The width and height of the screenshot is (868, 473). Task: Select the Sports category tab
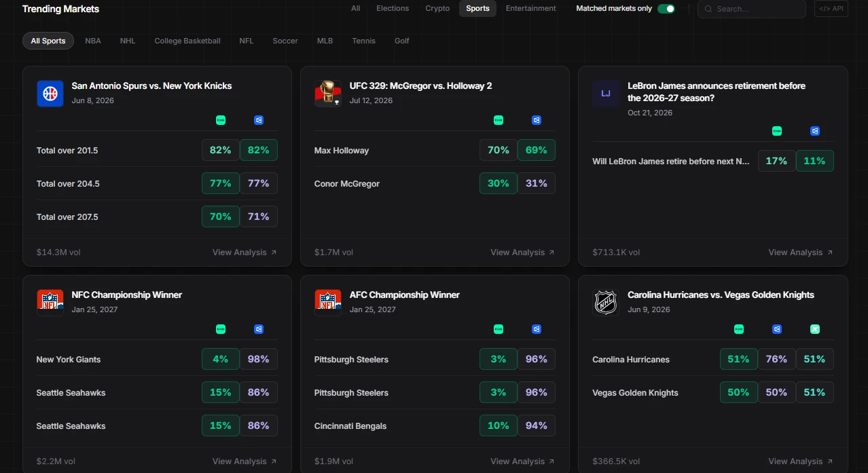coord(477,8)
